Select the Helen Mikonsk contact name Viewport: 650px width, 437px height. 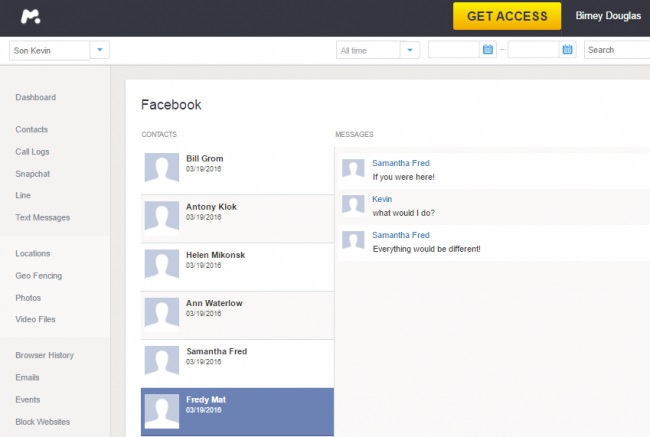(x=216, y=255)
